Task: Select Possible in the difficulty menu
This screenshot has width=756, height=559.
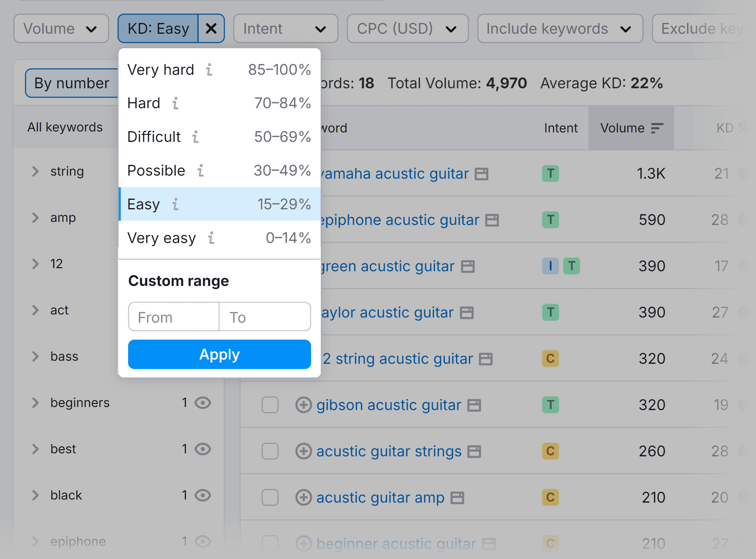Action: (156, 171)
